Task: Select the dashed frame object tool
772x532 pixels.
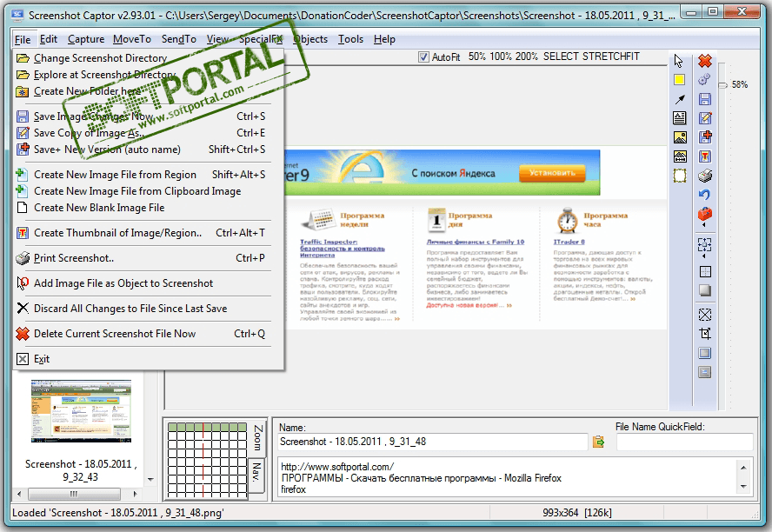Action: click(x=680, y=176)
